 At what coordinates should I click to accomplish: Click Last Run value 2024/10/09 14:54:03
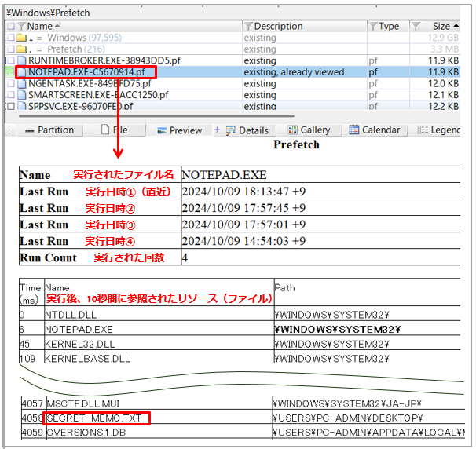pos(243,241)
